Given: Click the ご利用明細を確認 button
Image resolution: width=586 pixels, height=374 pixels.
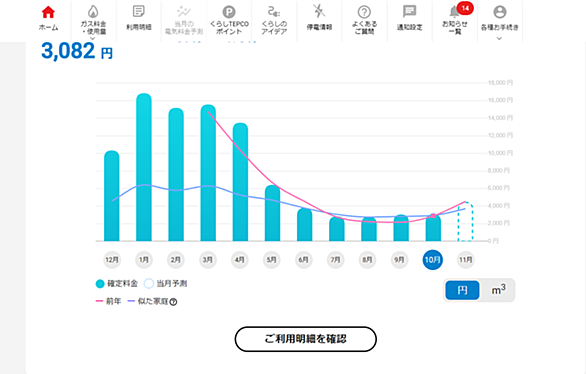Looking at the screenshot, I should pos(305,339).
